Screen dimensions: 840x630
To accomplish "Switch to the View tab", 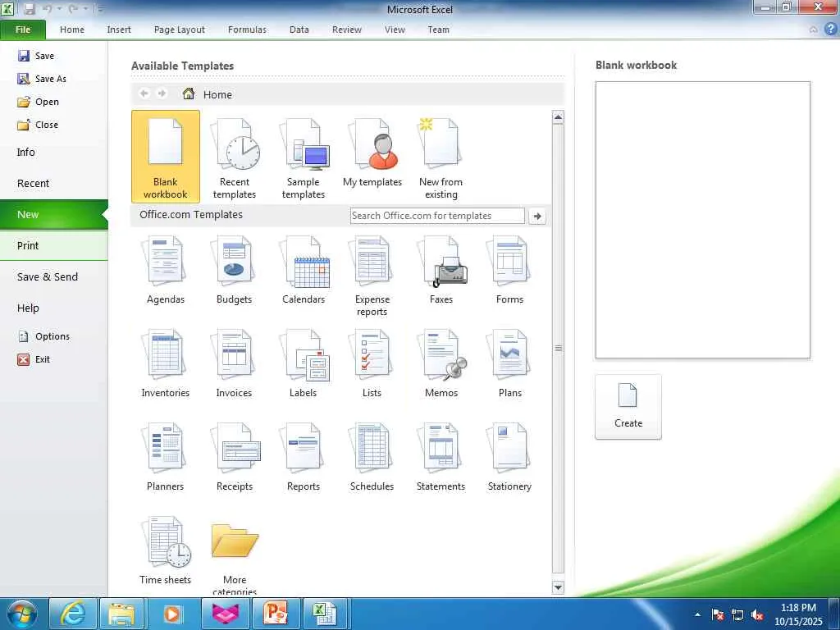I will (x=395, y=30).
